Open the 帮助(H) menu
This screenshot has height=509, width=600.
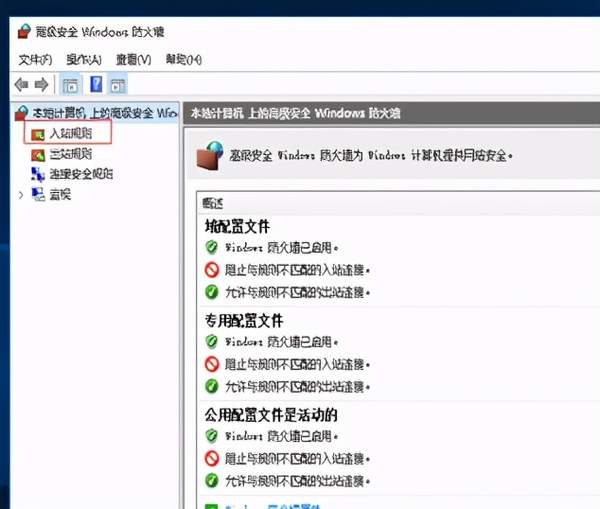pyautogui.click(x=183, y=60)
